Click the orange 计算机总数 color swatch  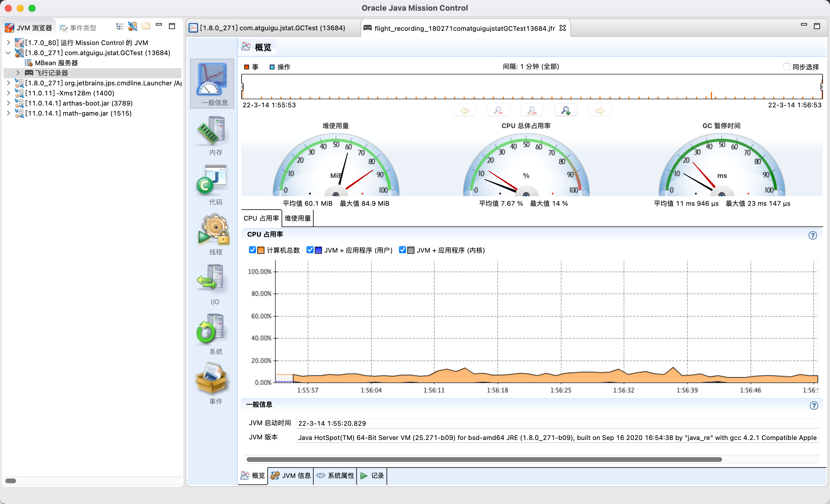[261, 250]
